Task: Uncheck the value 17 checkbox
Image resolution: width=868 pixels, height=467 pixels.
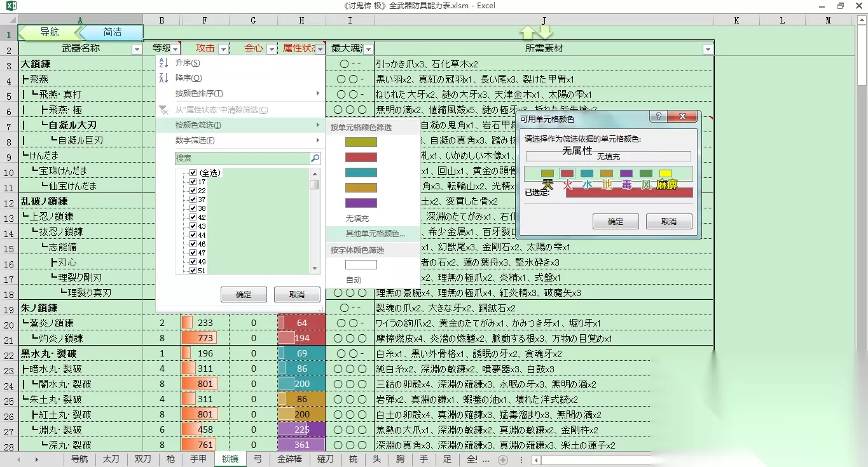Action: click(193, 182)
